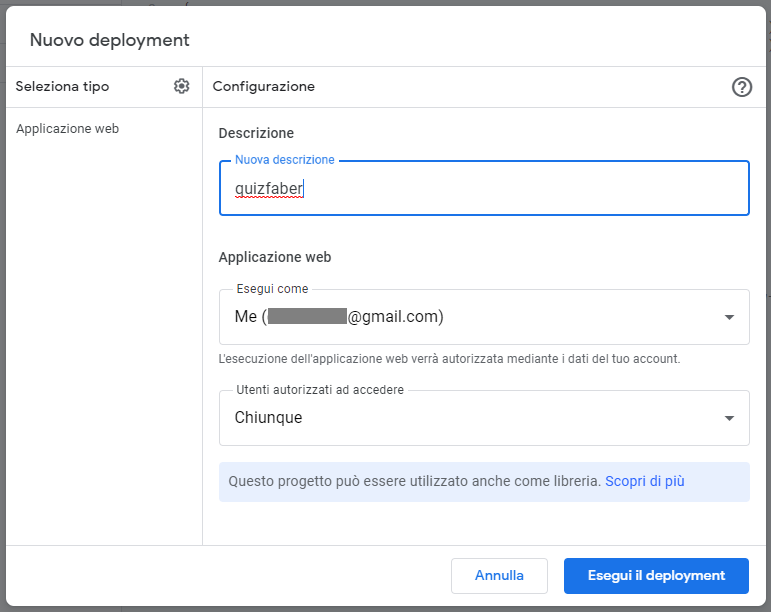Click the Applicazione web heading in Configurazione
This screenshot has width=771, height=612.
pos(274,257)
